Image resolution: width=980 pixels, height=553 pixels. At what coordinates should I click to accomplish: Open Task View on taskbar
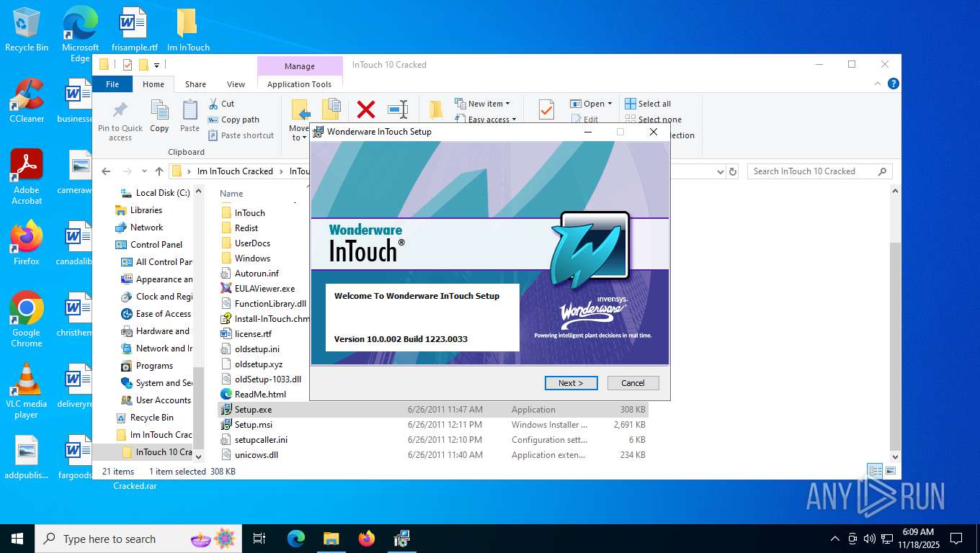(259, 539)
